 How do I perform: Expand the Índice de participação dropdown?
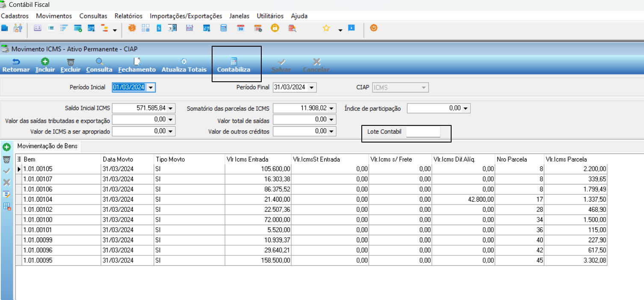(x=466, y=108)
